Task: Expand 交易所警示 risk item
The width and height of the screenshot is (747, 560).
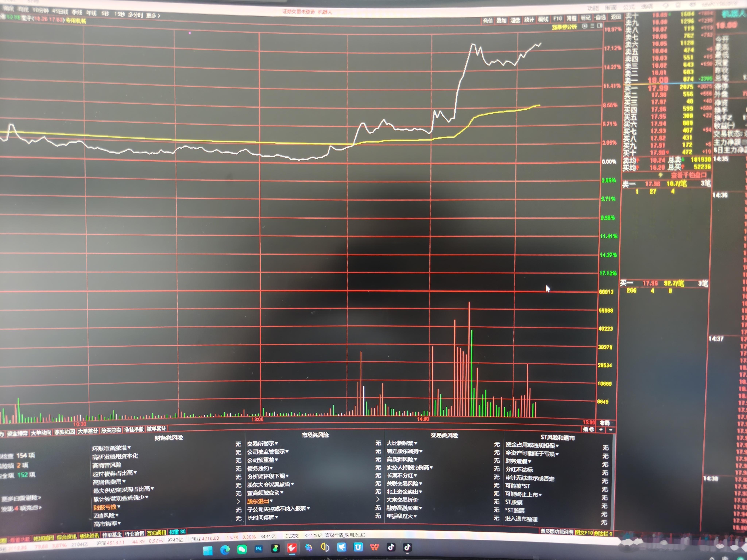Action: click(x=262, y=444)
